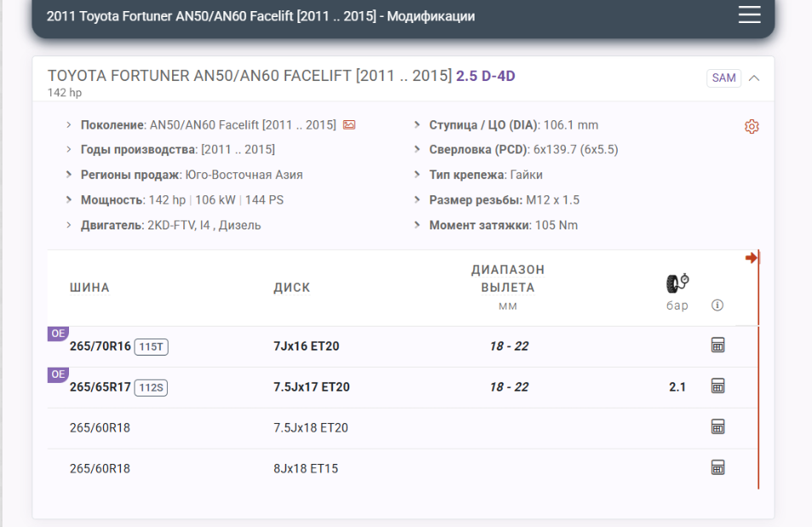This screenshot has height=527, width=812.
Task: Expand the Двигатель detail row
Action: click(69, 225)
